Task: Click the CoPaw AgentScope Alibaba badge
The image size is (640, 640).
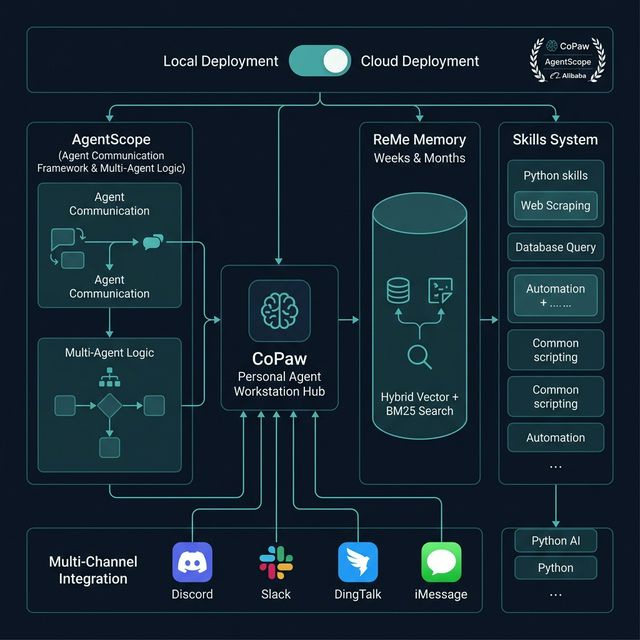Action: coord(567,60)
